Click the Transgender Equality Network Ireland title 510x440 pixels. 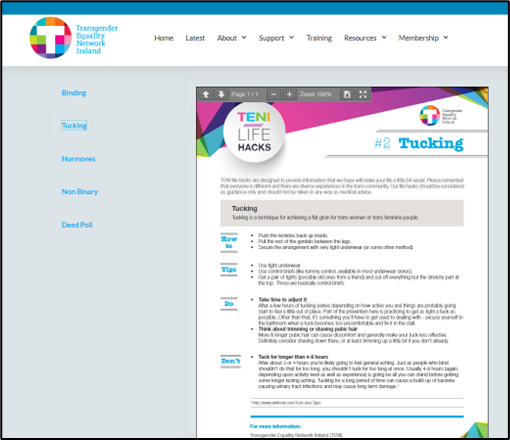pos(97,39)
